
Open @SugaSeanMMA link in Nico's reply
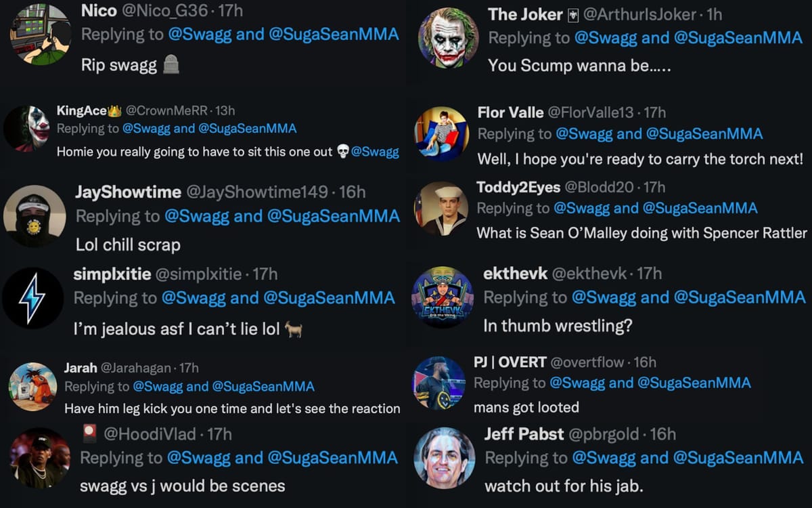(x=334, y=34)
